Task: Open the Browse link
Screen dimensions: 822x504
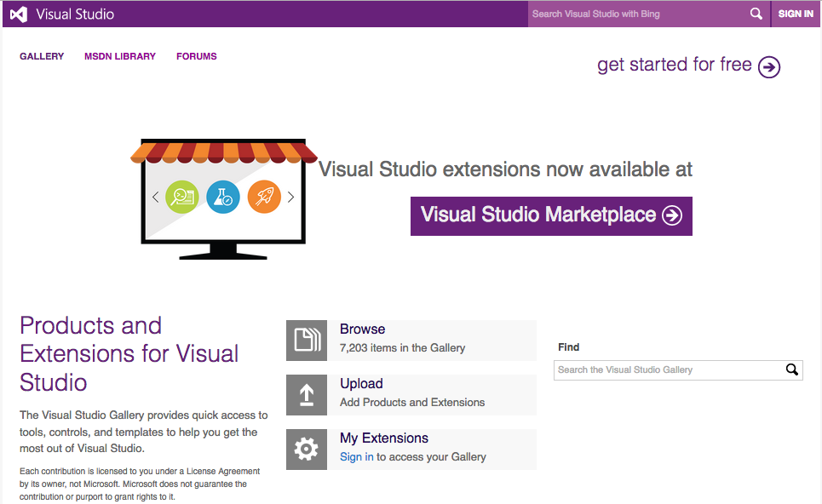Action: [362, 329]
